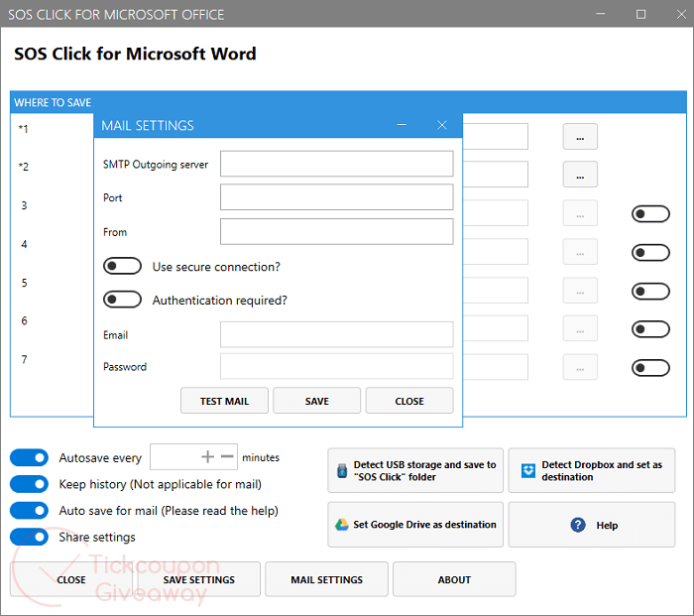
Task: Click browse button for row 4
Action: 580,252
